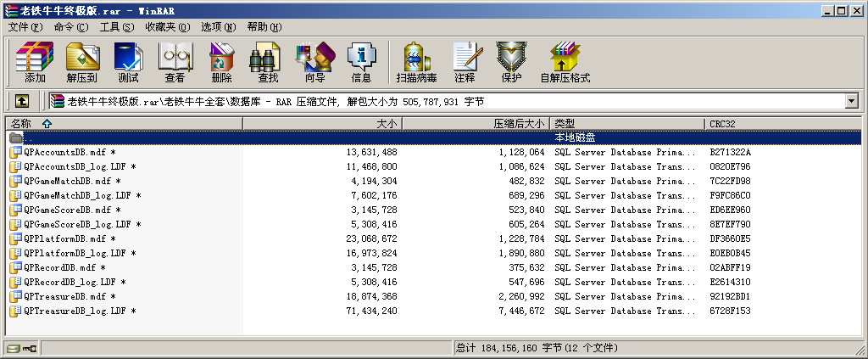
Task: Open the 查看 (View) toolbar icon
Action: click(175, 62)
